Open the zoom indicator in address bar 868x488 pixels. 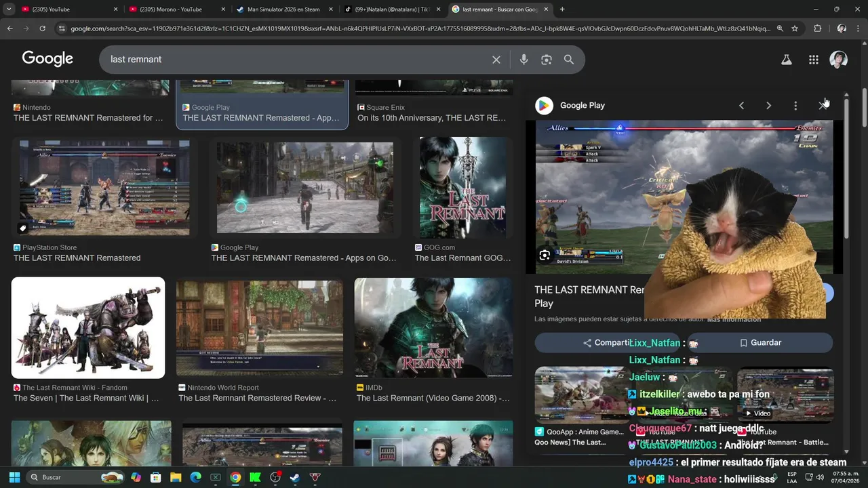780,28
